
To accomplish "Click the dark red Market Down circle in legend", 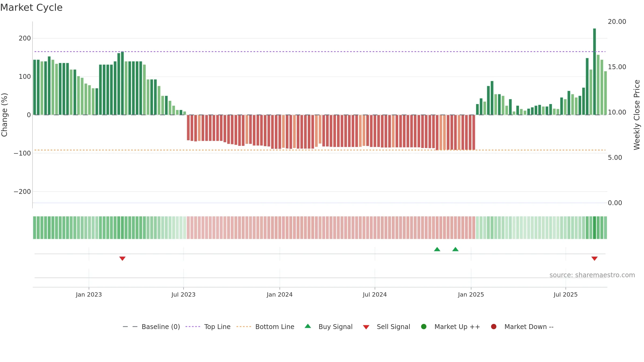I will click(493, 327).
